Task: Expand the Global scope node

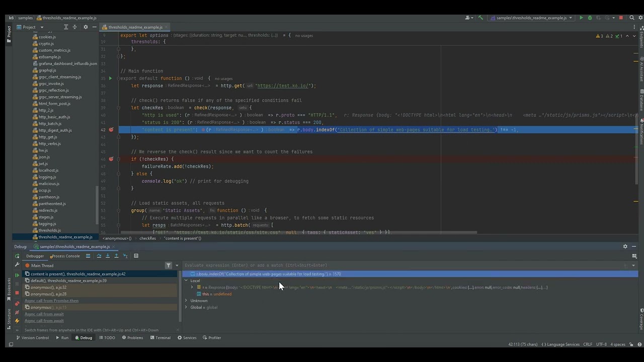Action: click(x=186, y=307)
